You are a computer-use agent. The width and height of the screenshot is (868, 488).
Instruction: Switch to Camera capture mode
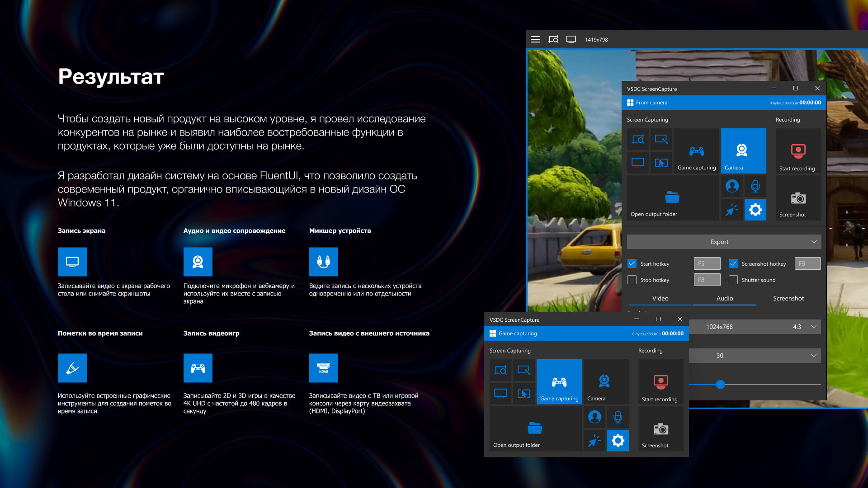pyautogui.click(x=743, y=150)
